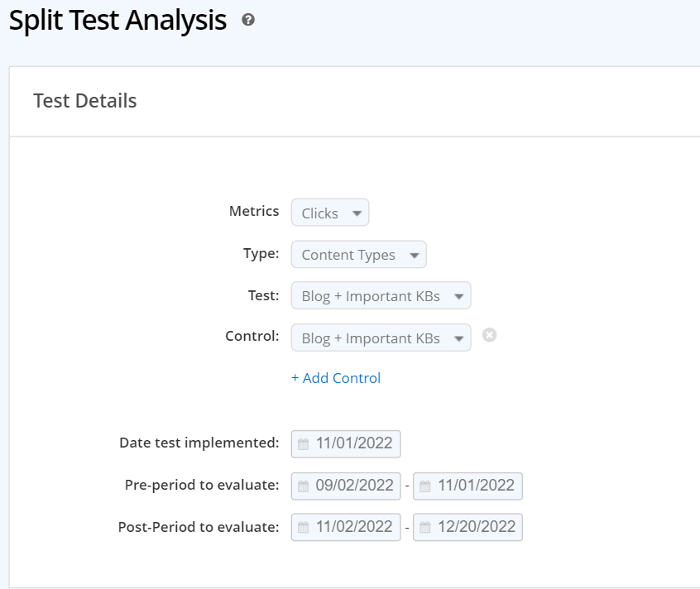Open the Test dropdown
This screenshot has width=700, height=589.
coord(381,296)
